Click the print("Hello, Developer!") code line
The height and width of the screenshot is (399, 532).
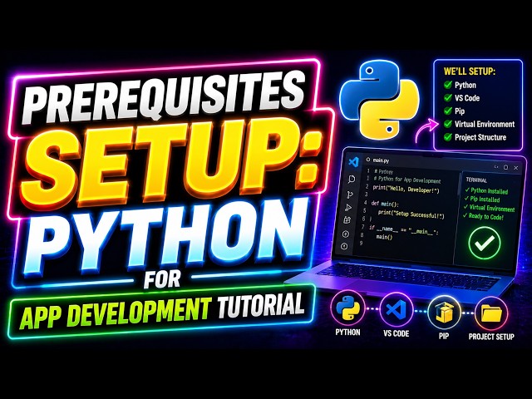coord(406,189)
